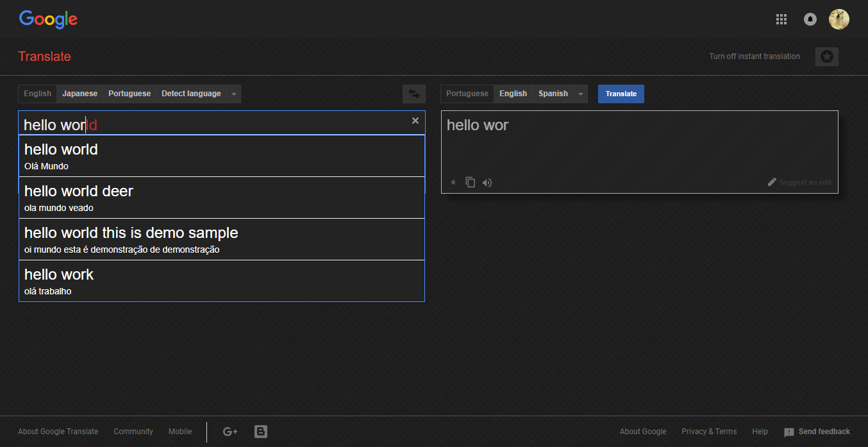Turn off instant translation
The width and height of the screenshot is (868, 447).
pos(755,56)
